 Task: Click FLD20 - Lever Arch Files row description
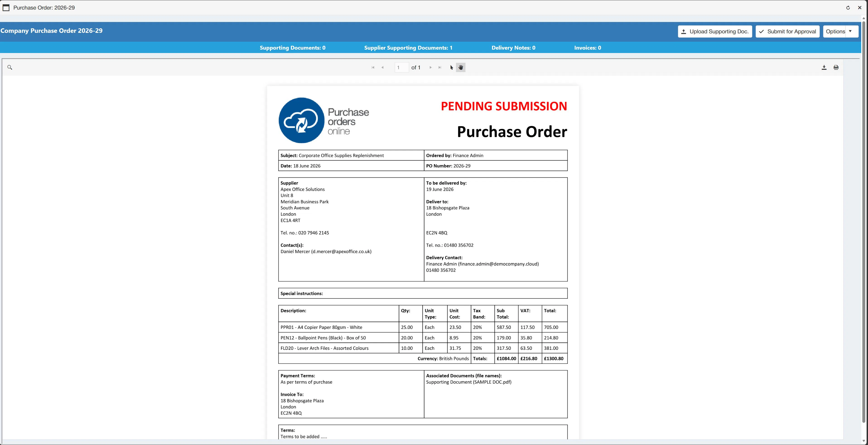click(x=325, y=348)
